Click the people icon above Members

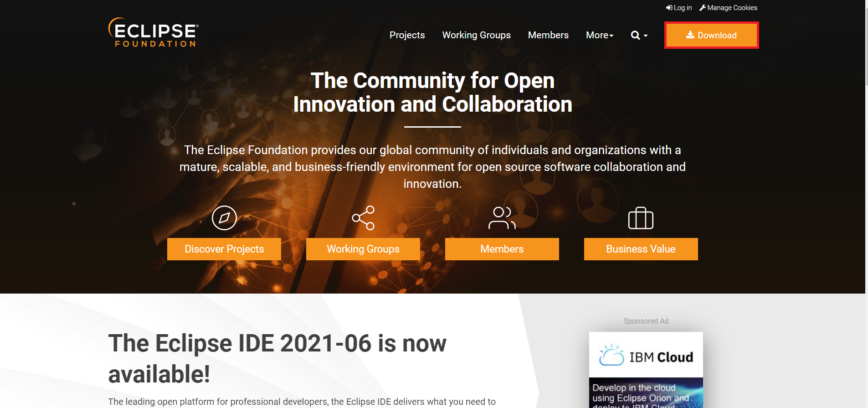pos(502,218)
